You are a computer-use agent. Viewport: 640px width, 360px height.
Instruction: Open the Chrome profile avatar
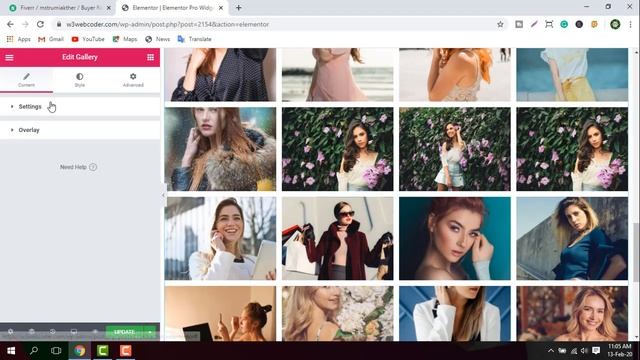click(615, 24)
